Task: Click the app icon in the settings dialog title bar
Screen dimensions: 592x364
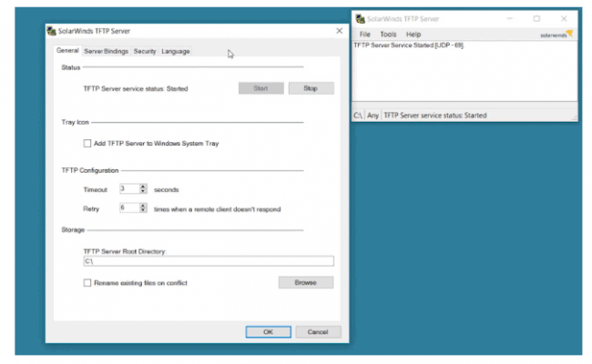Action: pos(51,31)
